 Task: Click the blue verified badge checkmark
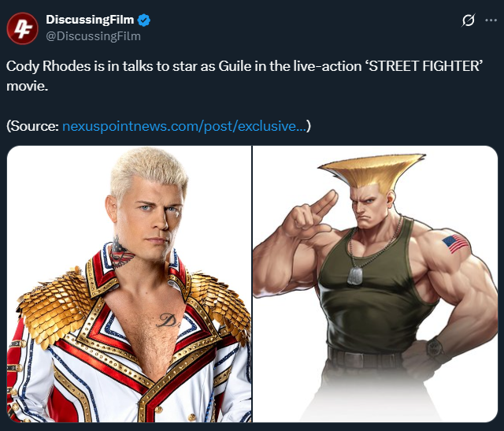click(x=143, y=20)
